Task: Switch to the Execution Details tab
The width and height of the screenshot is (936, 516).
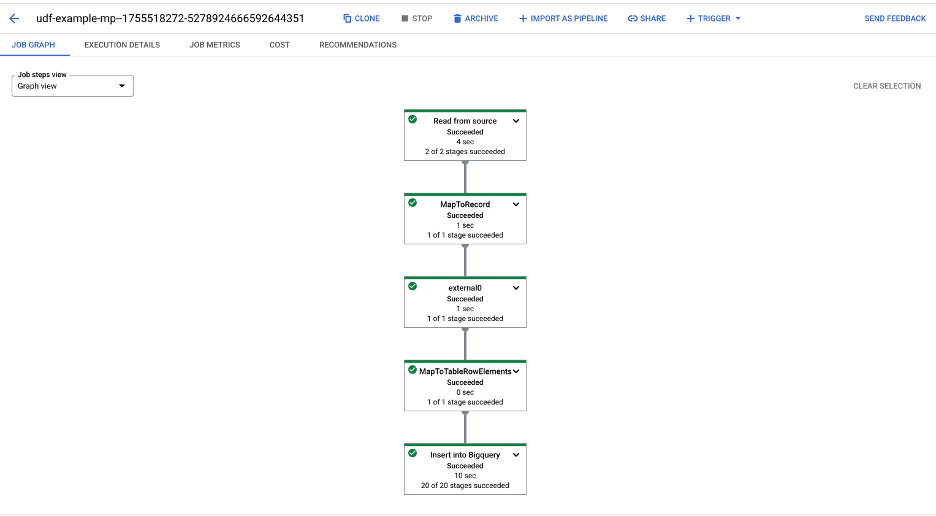Action: click(x=122, y=45)
